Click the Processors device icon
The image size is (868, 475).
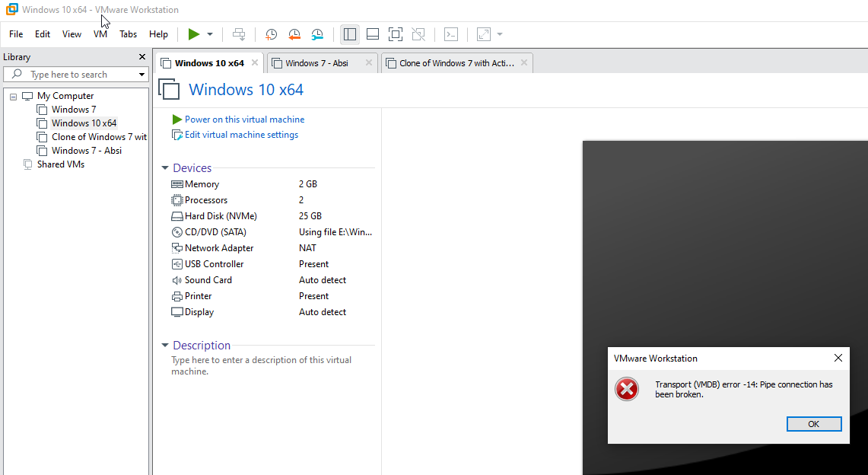pos(177,200)
